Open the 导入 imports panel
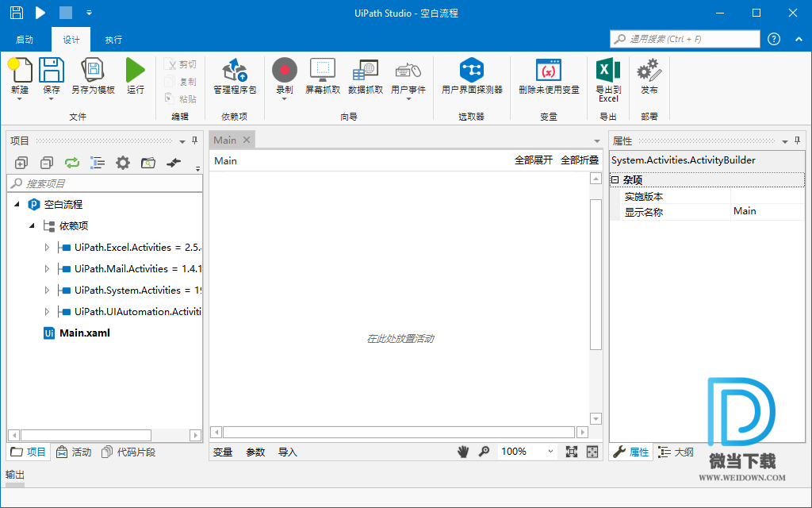Viewport: 812px width, 508px height. coord(287,452)
